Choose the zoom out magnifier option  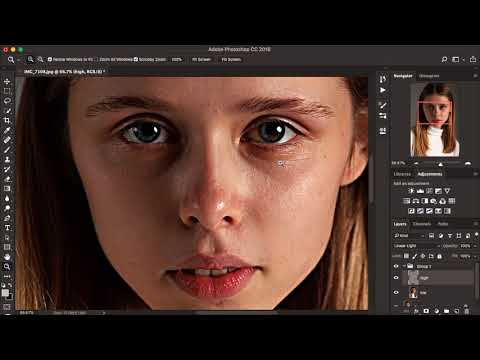click(40, 59)
